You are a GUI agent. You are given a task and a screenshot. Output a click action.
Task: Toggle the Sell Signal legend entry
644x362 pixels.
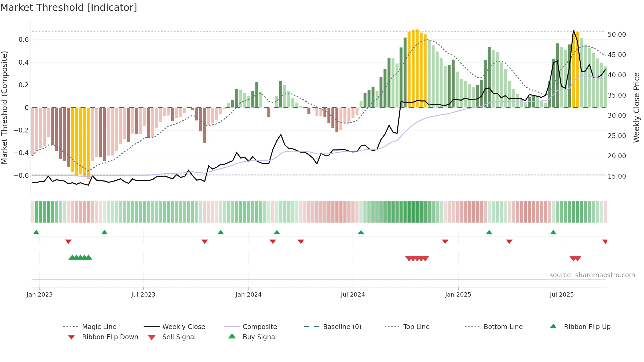coord(172,337)
